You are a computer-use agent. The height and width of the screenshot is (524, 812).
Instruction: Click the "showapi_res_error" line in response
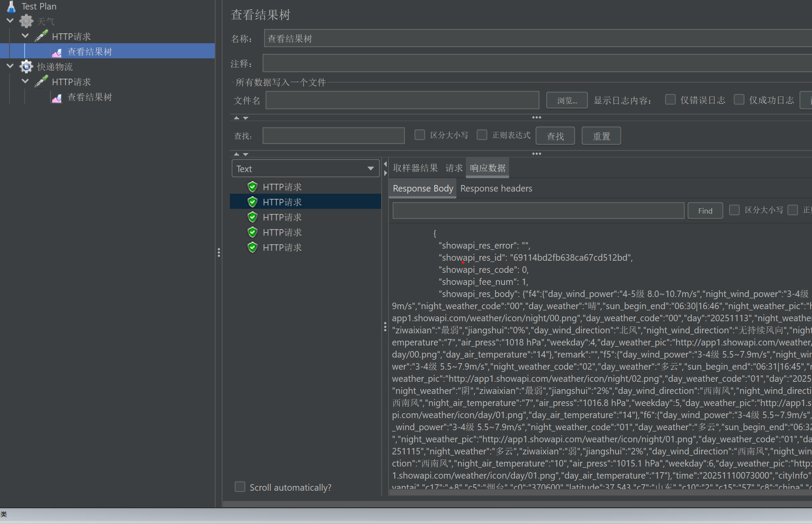coord(484,246)
